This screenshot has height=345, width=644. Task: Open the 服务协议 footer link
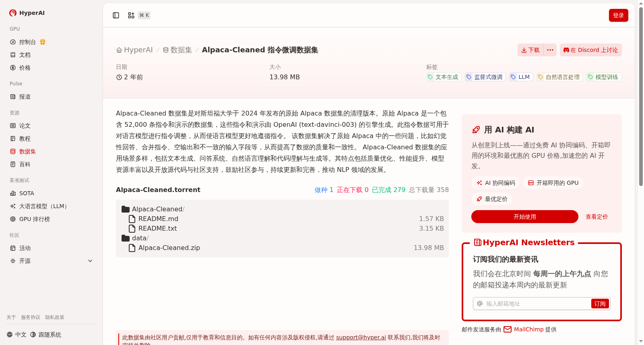pyautogui.click(x=31, y=317)
